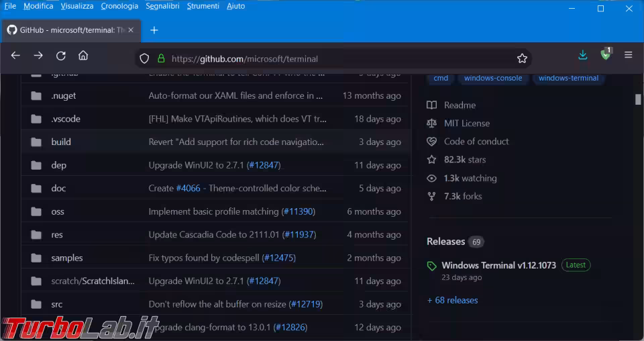Open pull request link #11390
644x341 pixels.
299,211
